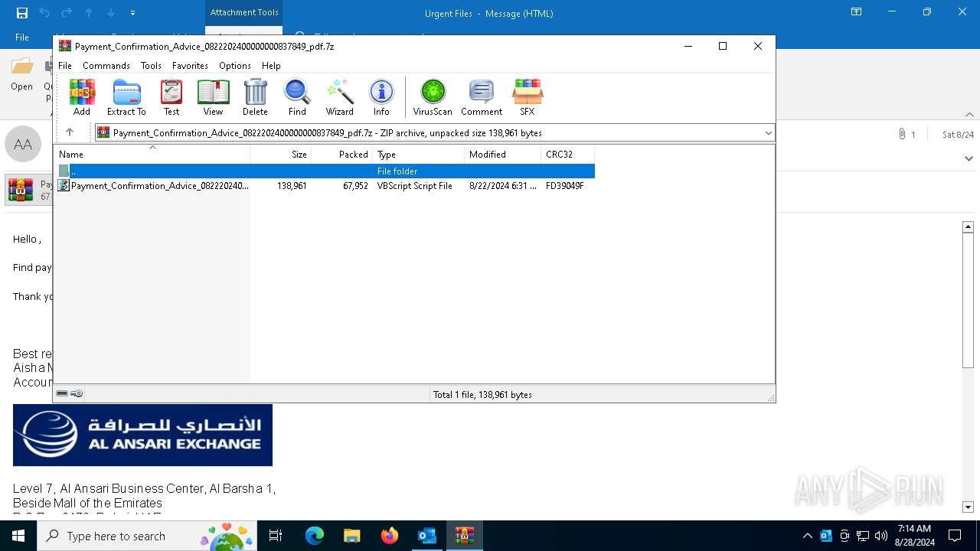Select the Payment_Confirmation_Advice VBScript file
Image resolution: width=980 pixels, height=551 pixels.
[325, 185]
